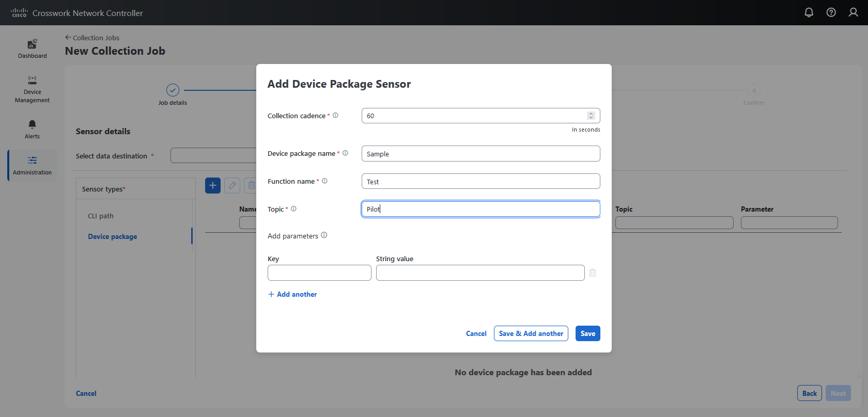This screenshot has width=868, height=417.
Task: Click the Parameter column header
Action: point(757,209)
